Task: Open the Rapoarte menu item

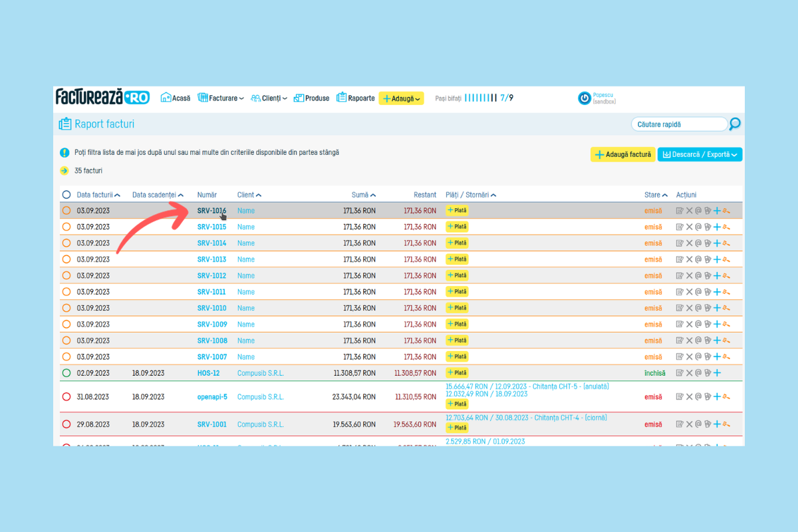Action: (355, 98)
